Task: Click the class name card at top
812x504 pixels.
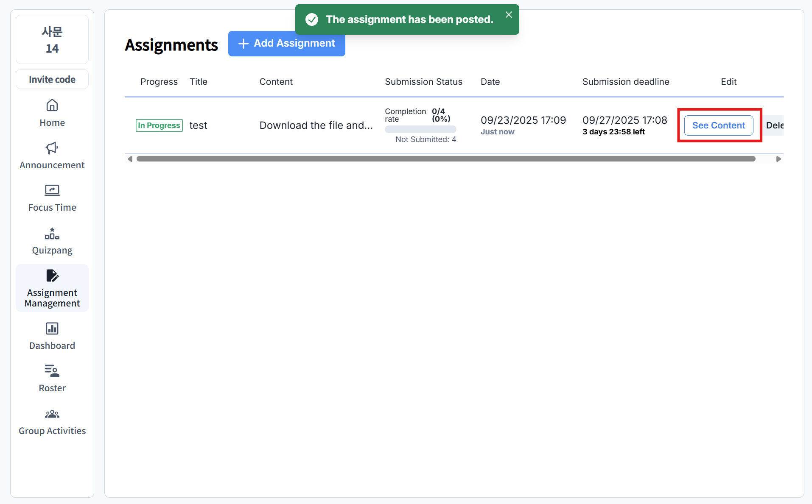Action: point(52,39)
